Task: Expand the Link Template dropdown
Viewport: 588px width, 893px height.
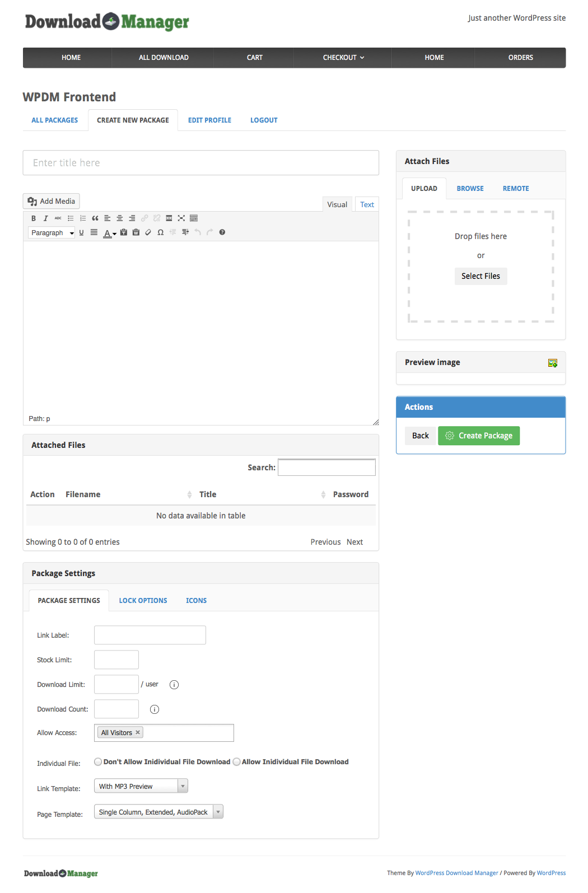Action: click(183, 786)
